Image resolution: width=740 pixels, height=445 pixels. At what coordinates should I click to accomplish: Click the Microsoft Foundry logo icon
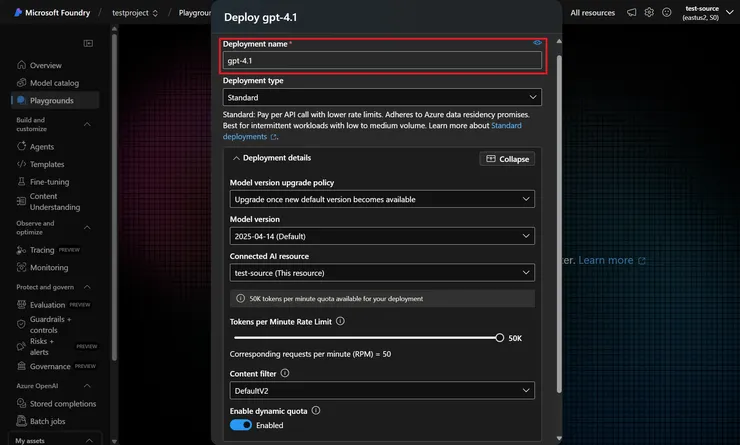pyautogui.click(x=18, y=12)
